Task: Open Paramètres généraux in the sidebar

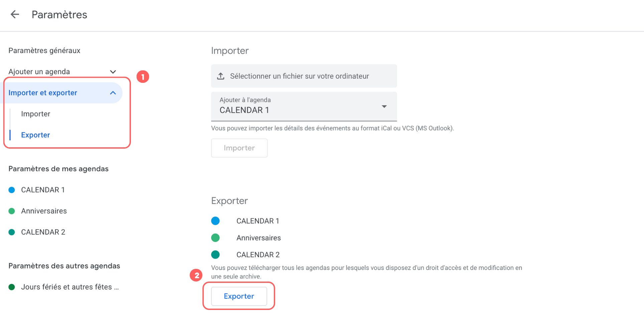Action: pyautogui.click(x=44, y=50)
